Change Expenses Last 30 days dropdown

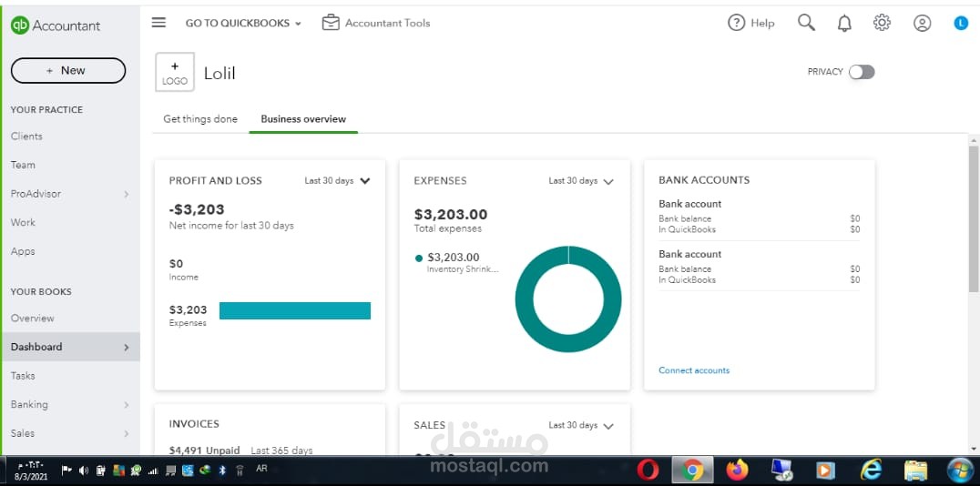tap(581, 180)
